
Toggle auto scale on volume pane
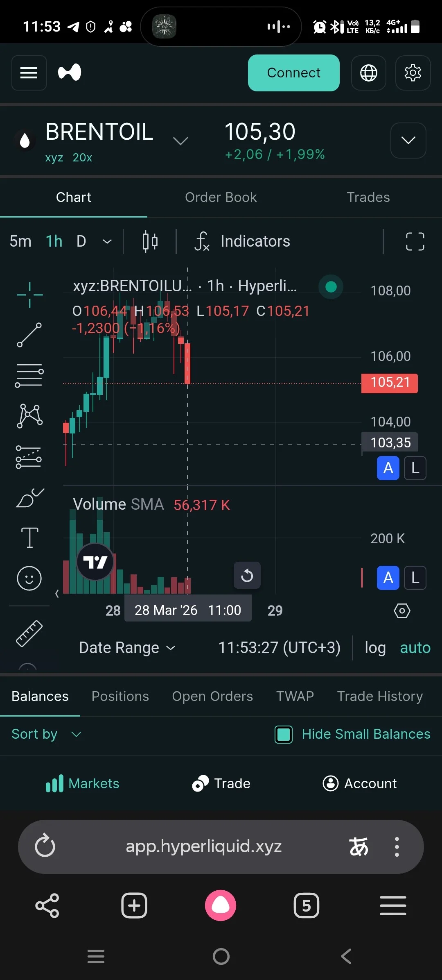click(x=388, y=578)
